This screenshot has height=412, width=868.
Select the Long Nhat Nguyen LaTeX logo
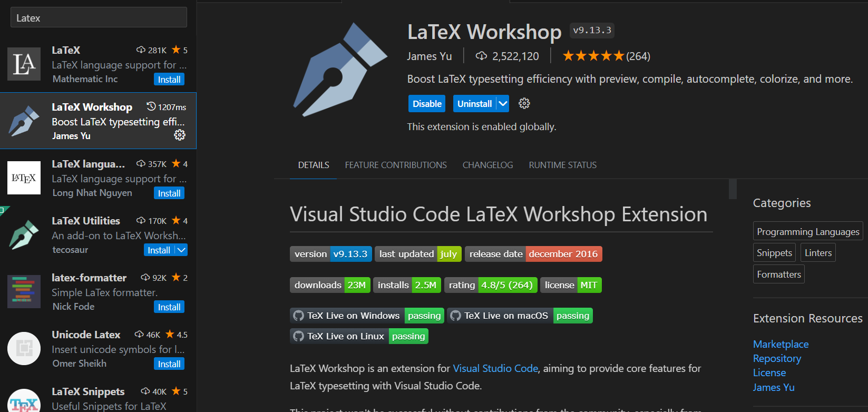[24, 178]
